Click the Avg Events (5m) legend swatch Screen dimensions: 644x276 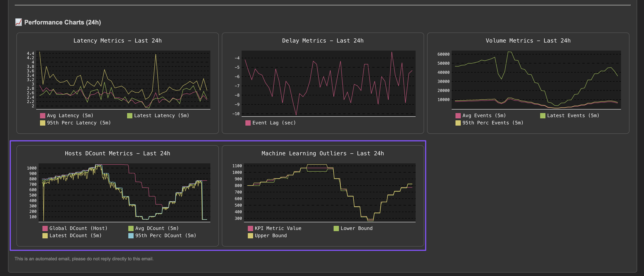[x=458, y=115]
